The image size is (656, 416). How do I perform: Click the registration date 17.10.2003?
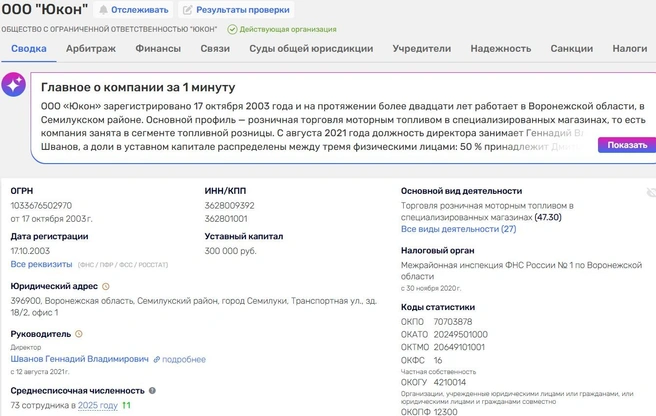[x=30, y=251]
